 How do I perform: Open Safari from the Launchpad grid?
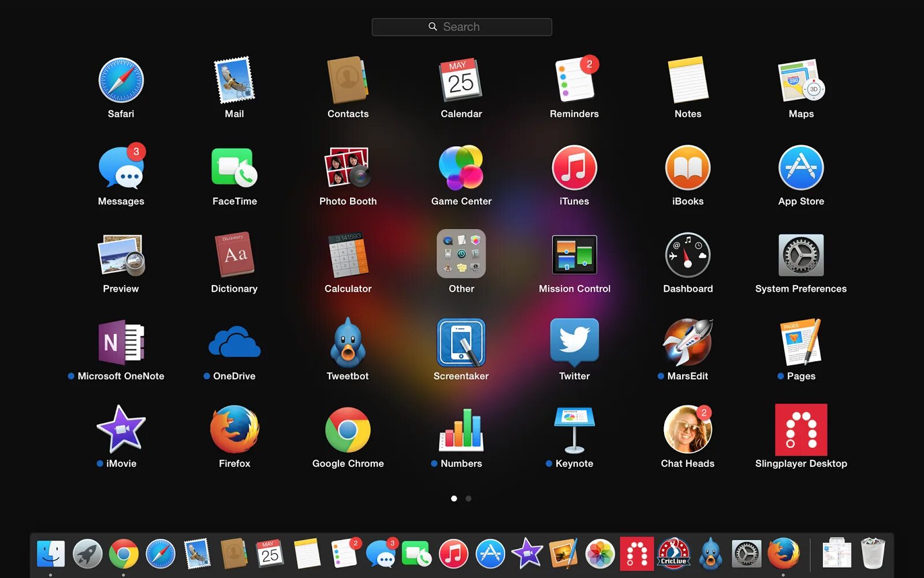pyautogui.click(x=121, y=80)
